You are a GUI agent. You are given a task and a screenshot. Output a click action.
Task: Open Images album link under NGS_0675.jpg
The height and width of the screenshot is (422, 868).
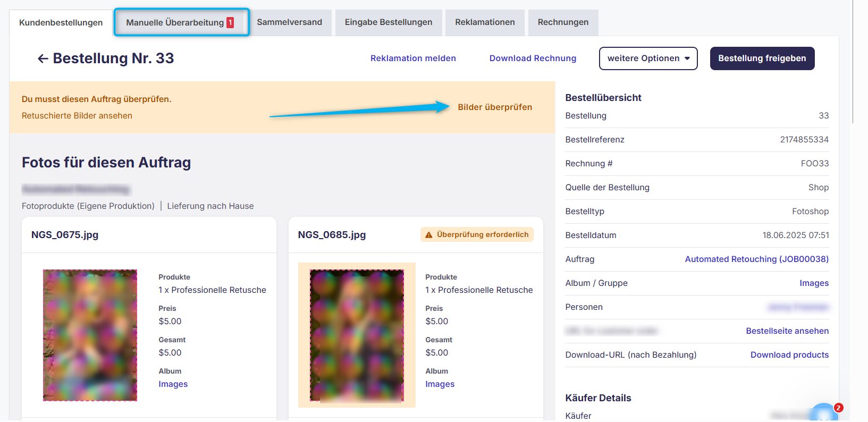coord(173,384)
